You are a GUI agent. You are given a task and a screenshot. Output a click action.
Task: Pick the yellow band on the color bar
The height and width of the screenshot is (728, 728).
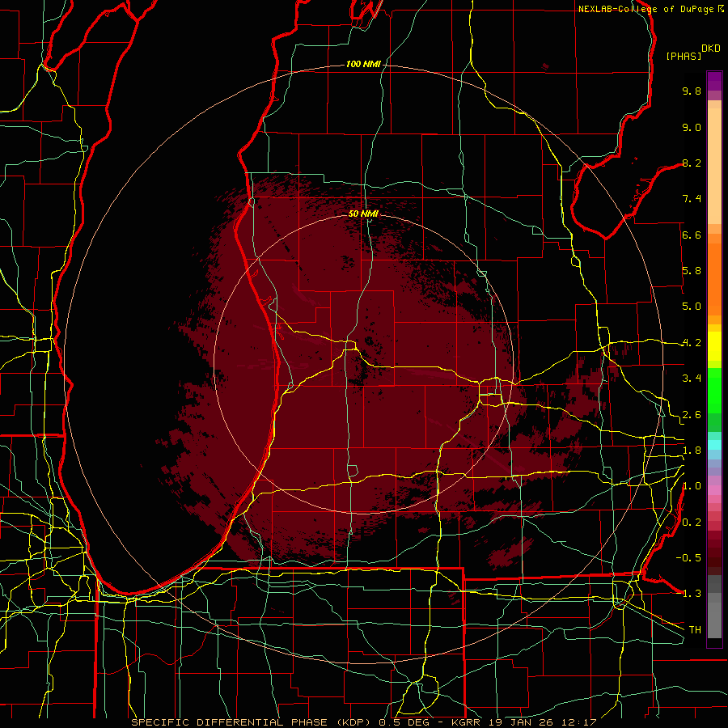714,346
